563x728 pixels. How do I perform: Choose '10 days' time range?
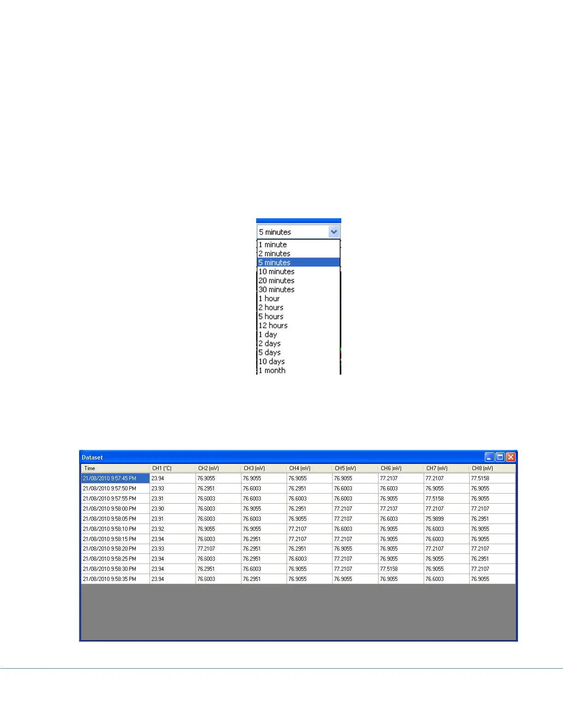(x=298, y=361)
